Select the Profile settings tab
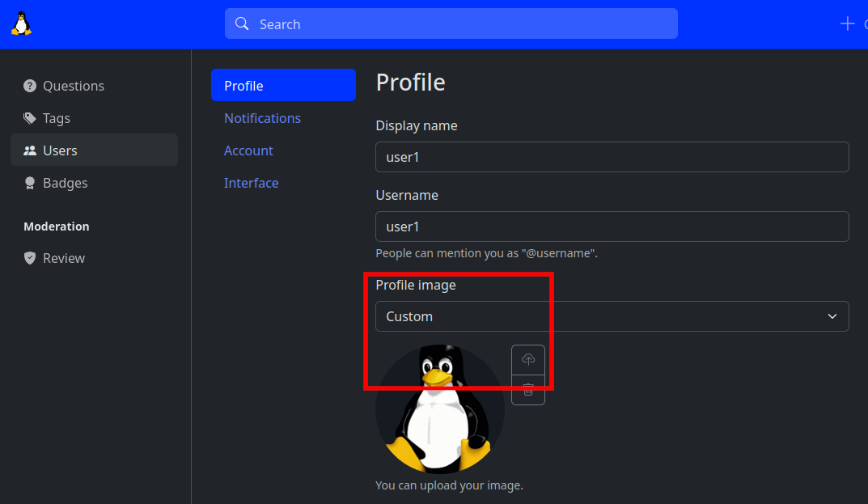868x504 pixels. click(x=283, y=85)
